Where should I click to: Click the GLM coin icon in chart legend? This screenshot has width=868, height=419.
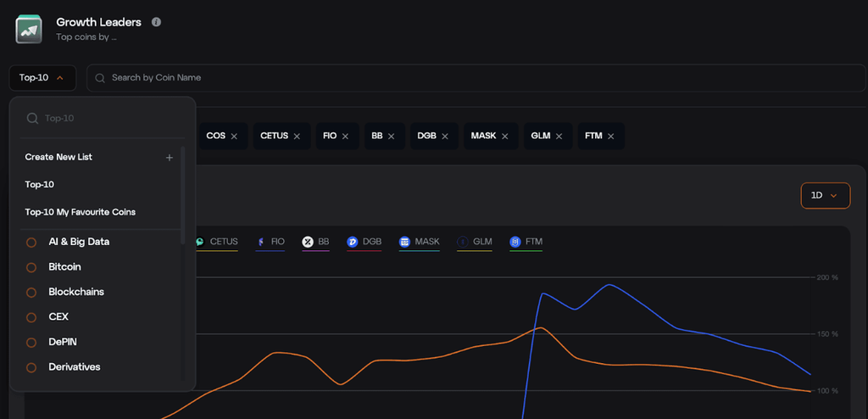463,242
